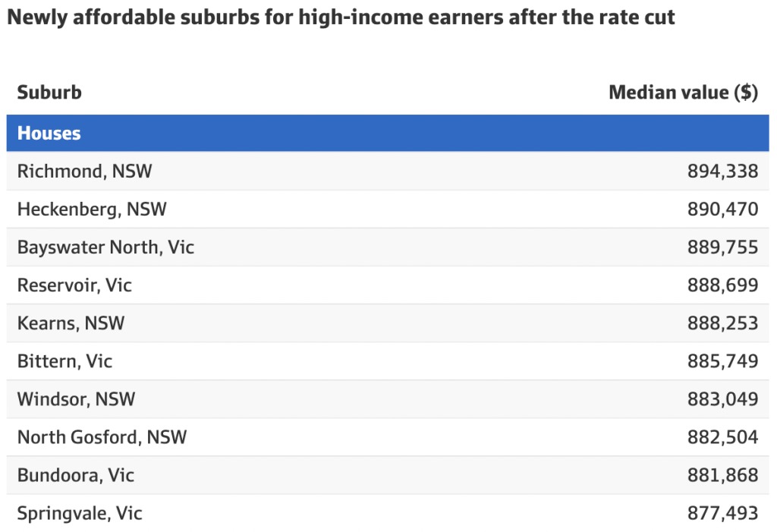Click the 894,338 median value

(x=722, y=171)
